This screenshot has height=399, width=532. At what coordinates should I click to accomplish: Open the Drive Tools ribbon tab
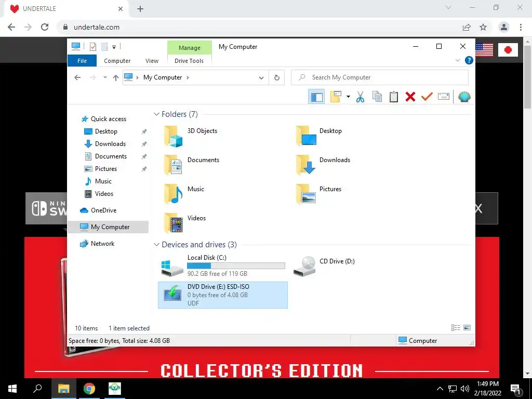tap(189, 61)
